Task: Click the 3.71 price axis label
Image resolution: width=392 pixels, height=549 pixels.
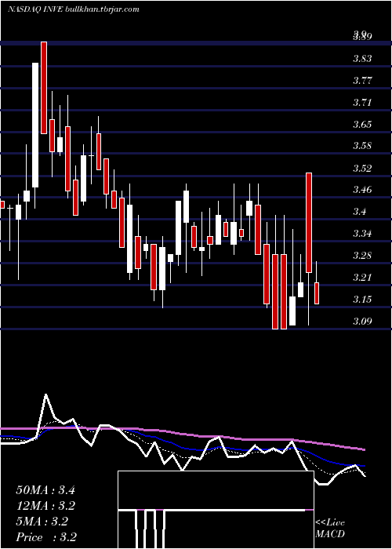Action: (362, 103)
